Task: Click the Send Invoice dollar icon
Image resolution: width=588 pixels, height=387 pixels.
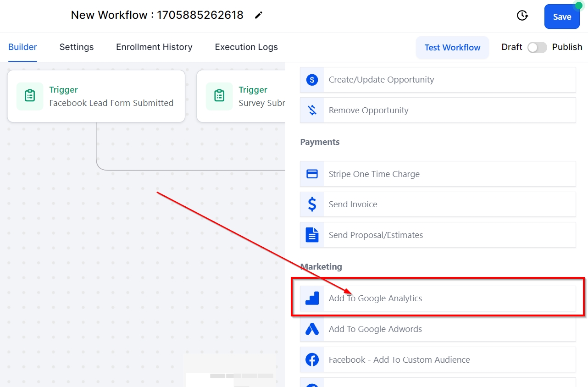Action: coord(312,205)
